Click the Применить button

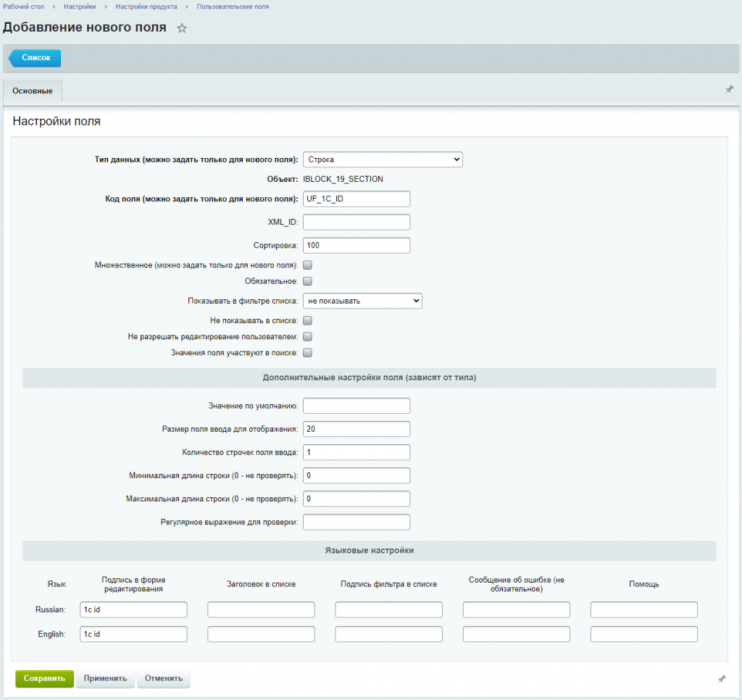point(106,678)
